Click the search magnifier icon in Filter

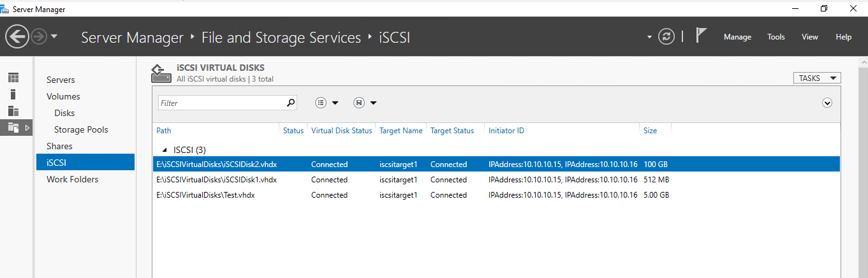tap(290, 102)
